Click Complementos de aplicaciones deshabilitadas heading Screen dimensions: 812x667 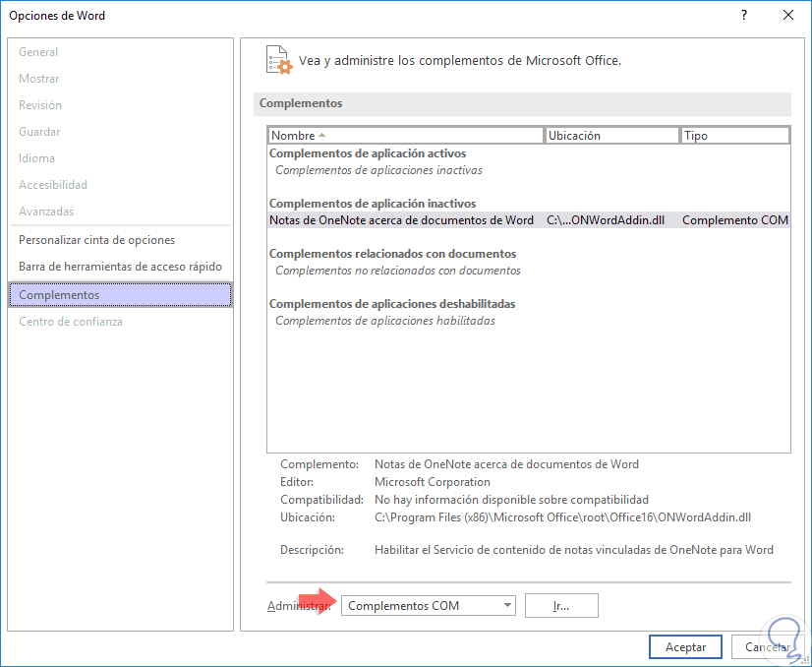point(392,304)
